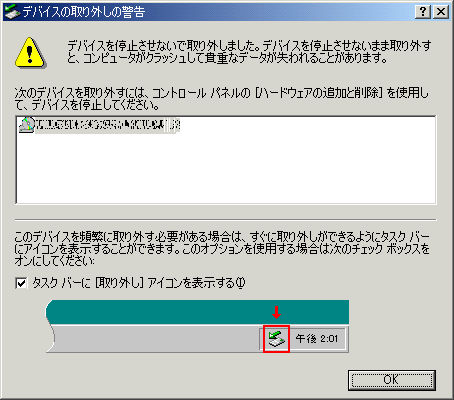Screen dimensions: 454x400
Task: Click the red down arrow indicator
Action: pyautogui.click(x=276, y=312)
